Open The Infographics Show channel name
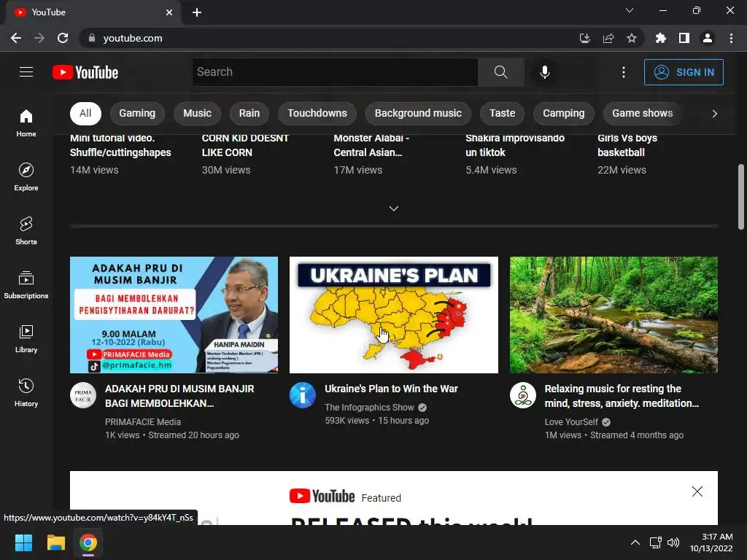The height and width of the screenshot is (560, 747). click(369, 407)
